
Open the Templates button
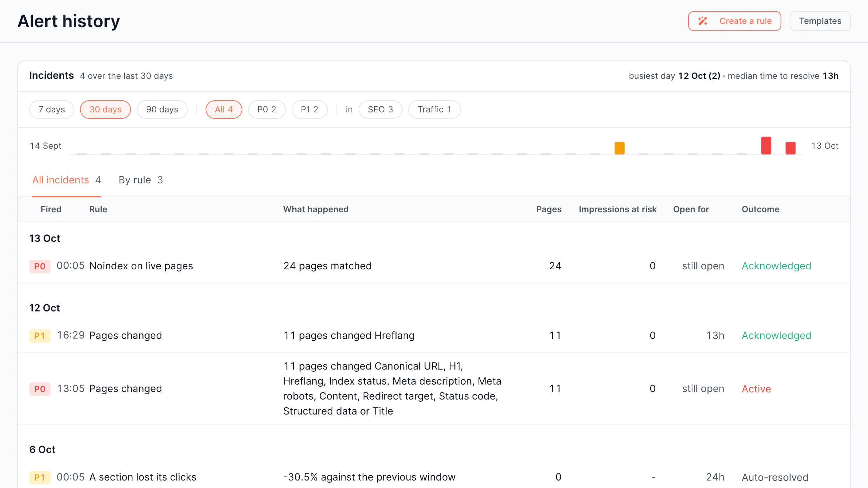pyautogui.click(x=820, y=21)
